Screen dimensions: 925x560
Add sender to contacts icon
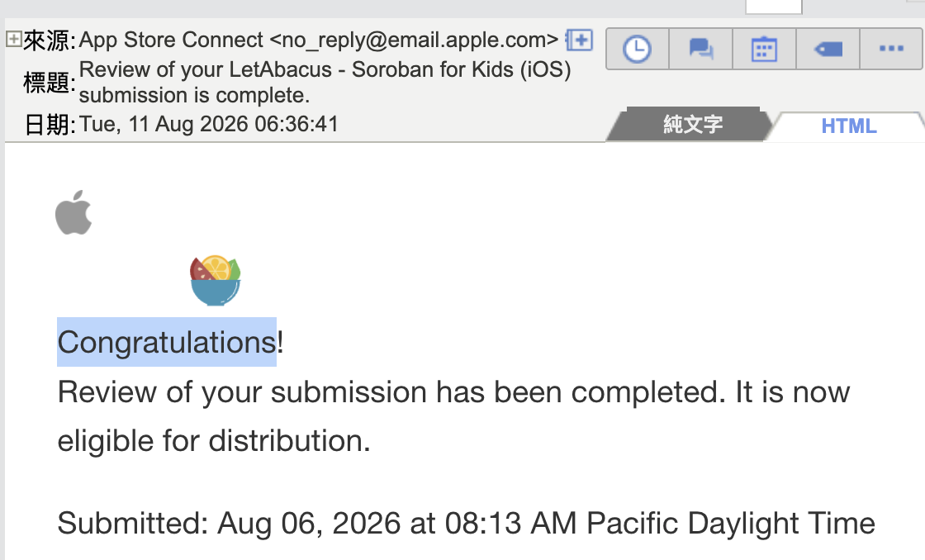(579, 40)
